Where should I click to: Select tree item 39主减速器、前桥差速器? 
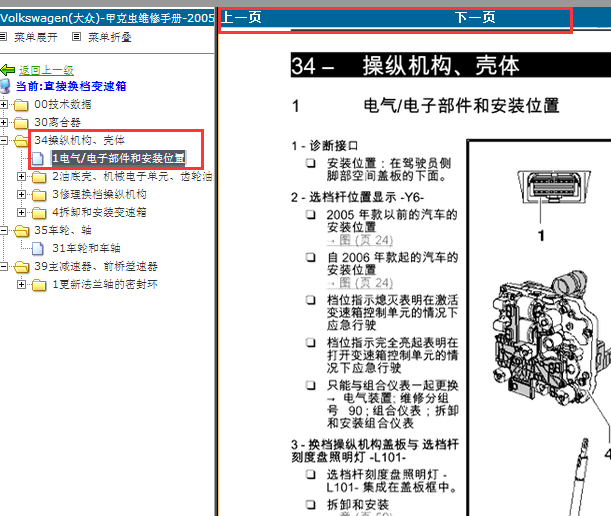[x=96, y=267]
